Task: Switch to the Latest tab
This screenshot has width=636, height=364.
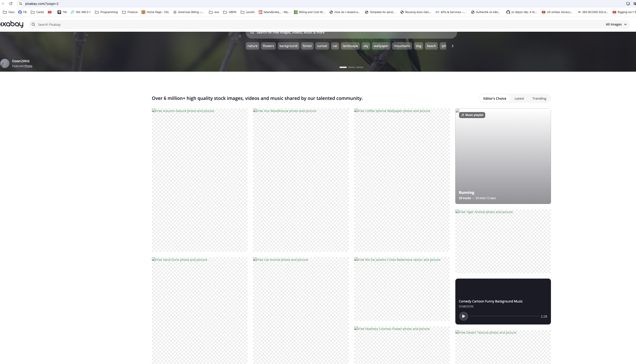Action: pos(519,99)
